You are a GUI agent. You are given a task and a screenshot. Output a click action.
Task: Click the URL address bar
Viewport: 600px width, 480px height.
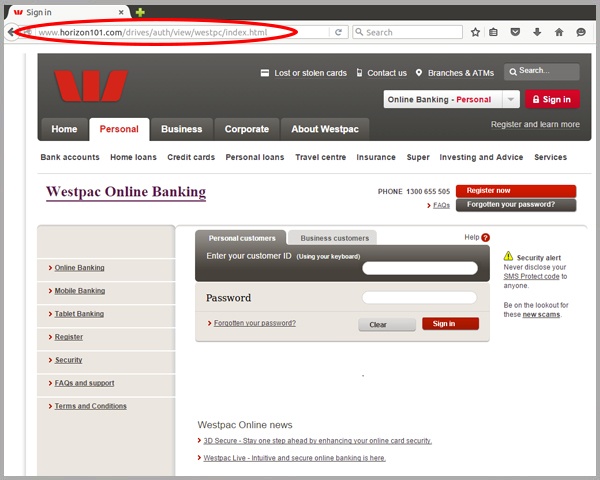183,32
